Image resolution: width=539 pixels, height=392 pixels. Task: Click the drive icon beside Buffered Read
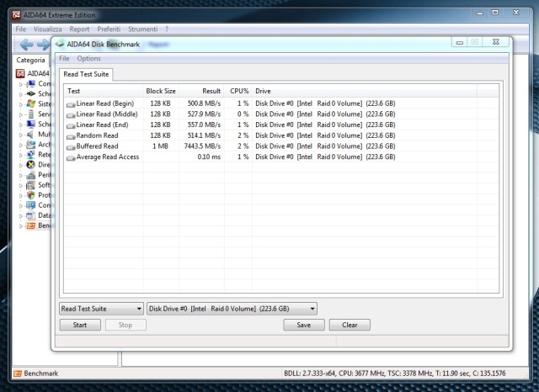[71, 147]
